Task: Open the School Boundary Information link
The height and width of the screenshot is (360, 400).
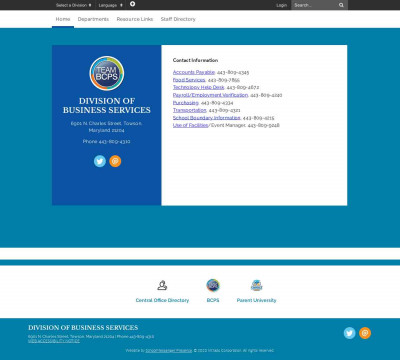Action: [x=206, y=118]
